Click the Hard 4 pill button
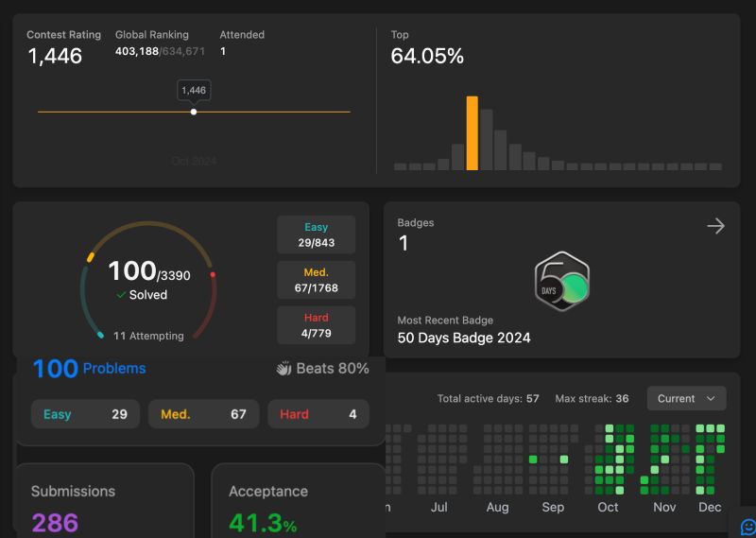756x538 pixels. coord(318,414)
